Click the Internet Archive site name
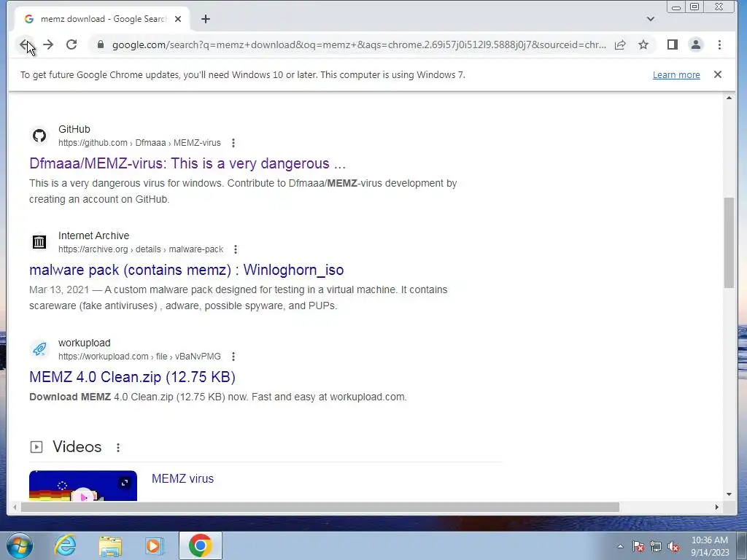Screen dimensions: 747x560 click(x=94, y=236)
